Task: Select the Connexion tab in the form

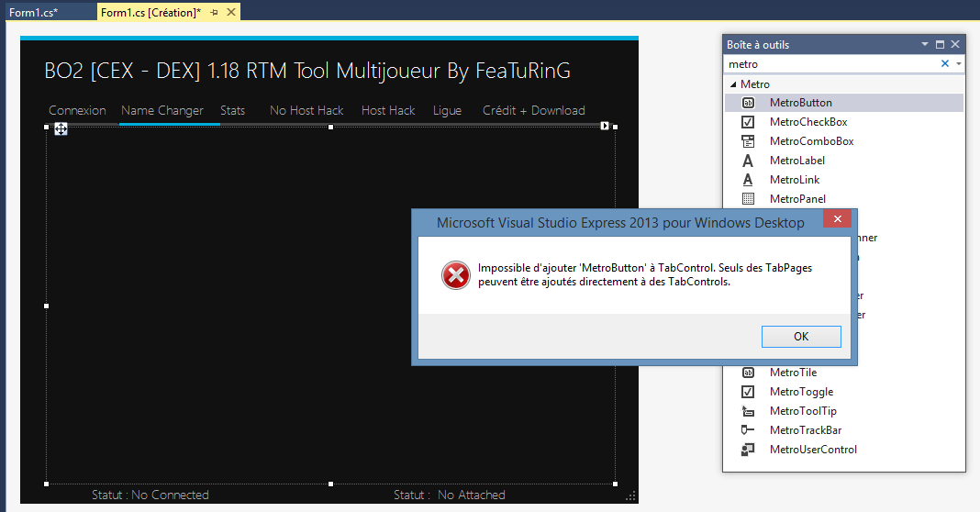Action: (77, 111)
